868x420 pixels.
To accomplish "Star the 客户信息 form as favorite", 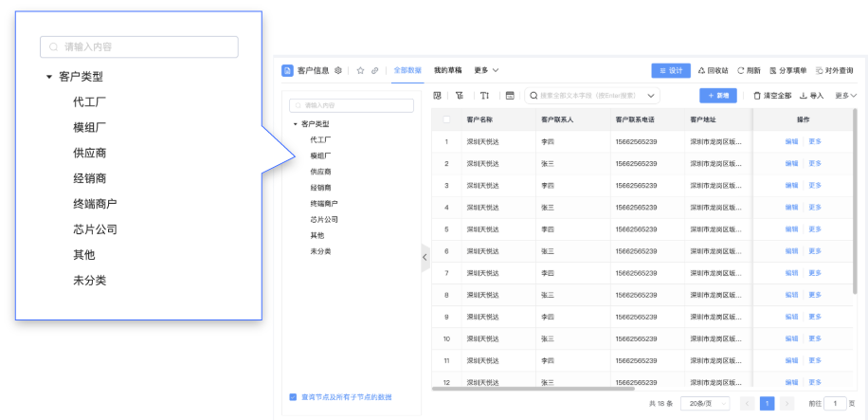I will (x=360, y=70).
